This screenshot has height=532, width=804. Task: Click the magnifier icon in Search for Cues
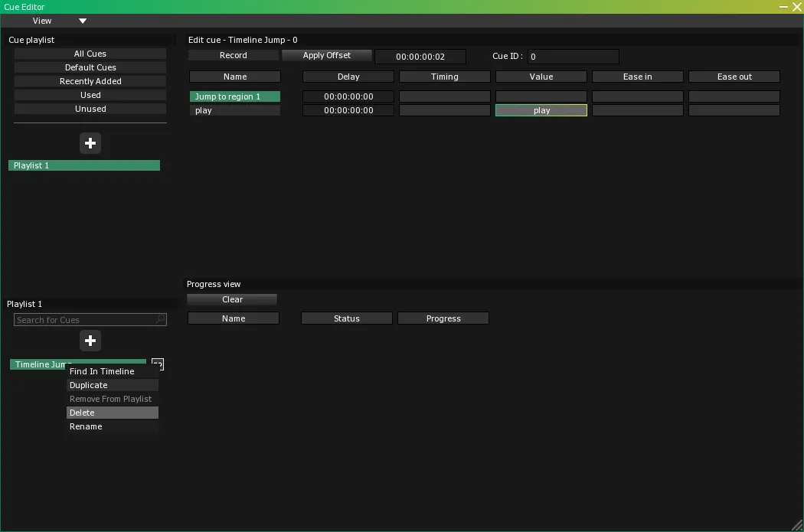[160, 319]
